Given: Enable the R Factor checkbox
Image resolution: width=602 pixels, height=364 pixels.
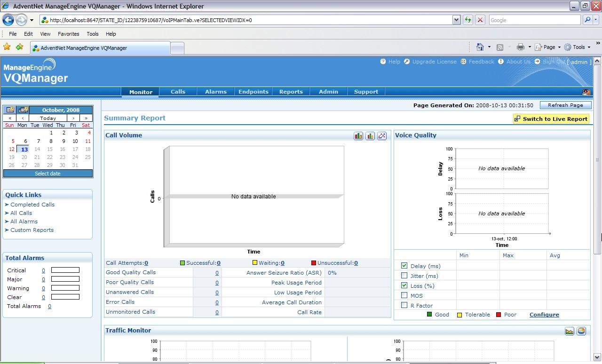Looking at the screenshot, I should [404, 305].
